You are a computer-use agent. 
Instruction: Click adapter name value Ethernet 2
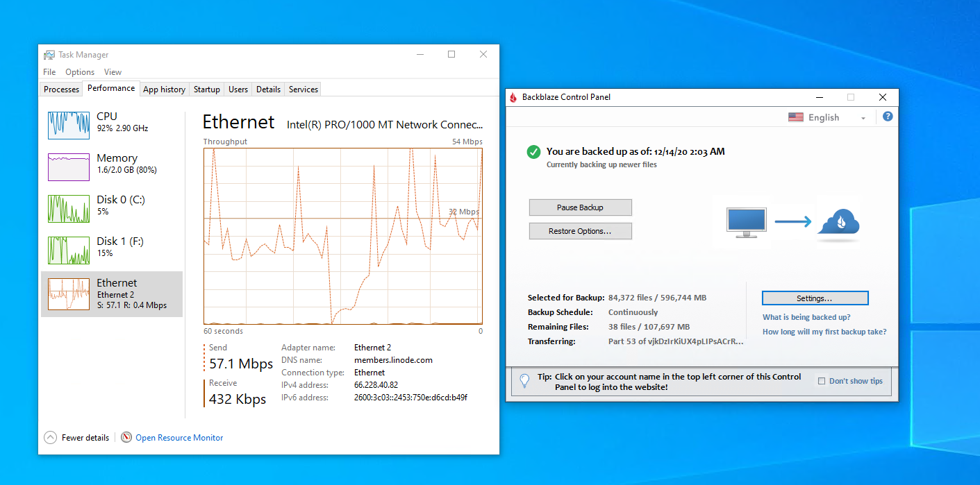[373, 348]
